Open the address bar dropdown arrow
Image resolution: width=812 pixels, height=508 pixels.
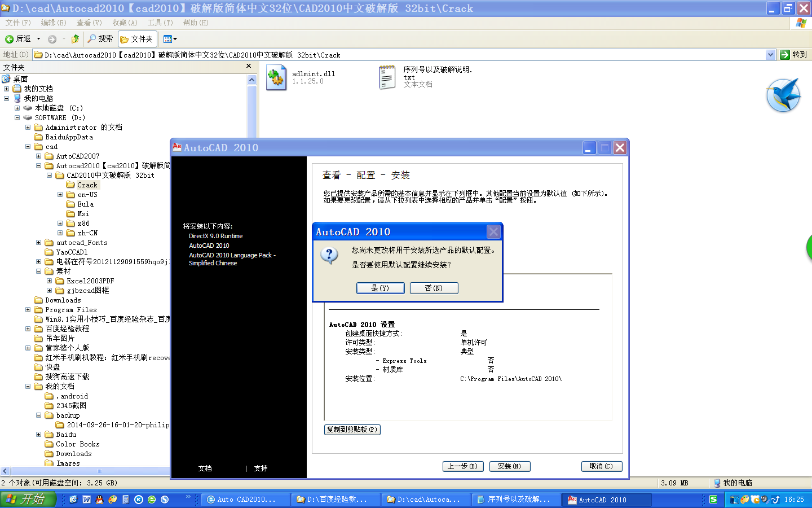click(771, 55)
